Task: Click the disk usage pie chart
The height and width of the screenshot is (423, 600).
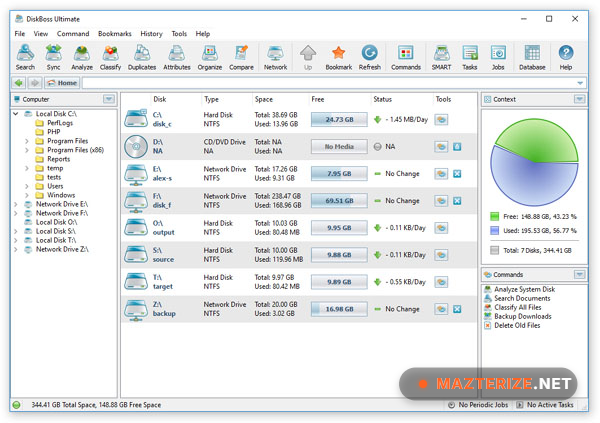Action: click(534, 162)
